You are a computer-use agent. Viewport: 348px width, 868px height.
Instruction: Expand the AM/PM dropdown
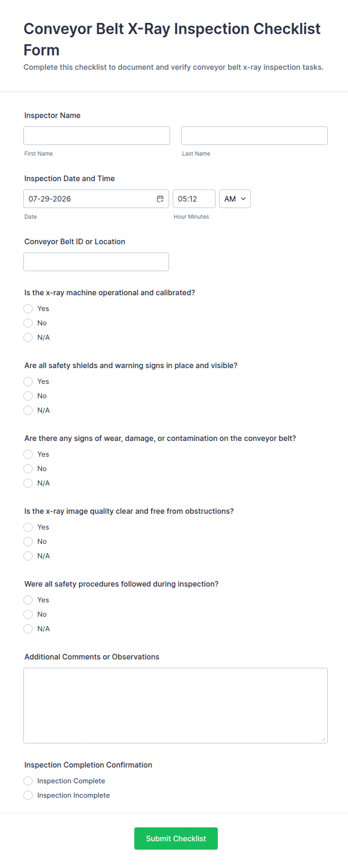(235, 199)
